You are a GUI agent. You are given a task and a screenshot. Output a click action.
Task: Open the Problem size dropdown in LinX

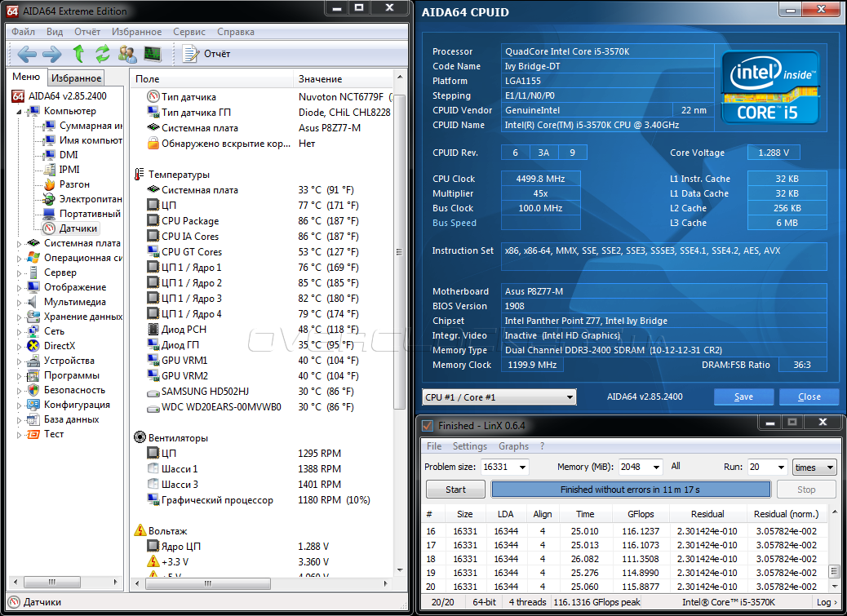(x=521, y=468)
